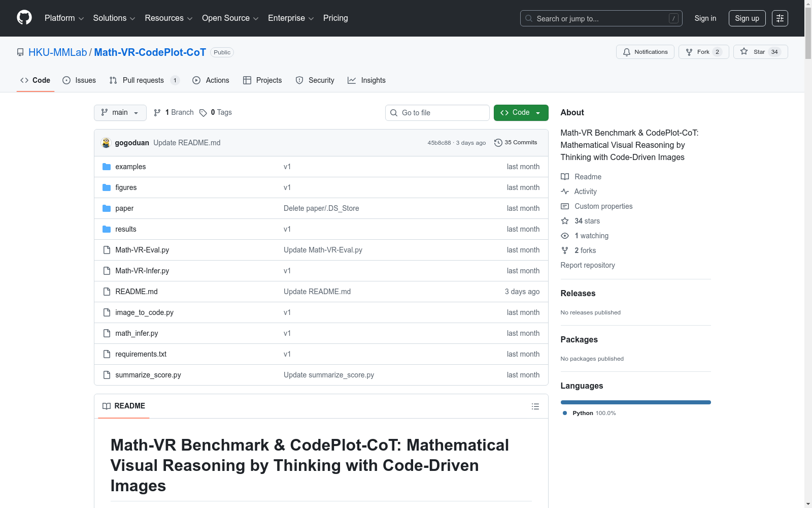
Task: Open the Math-VR-Infer.py file
Action: click(x=142, y=271)
